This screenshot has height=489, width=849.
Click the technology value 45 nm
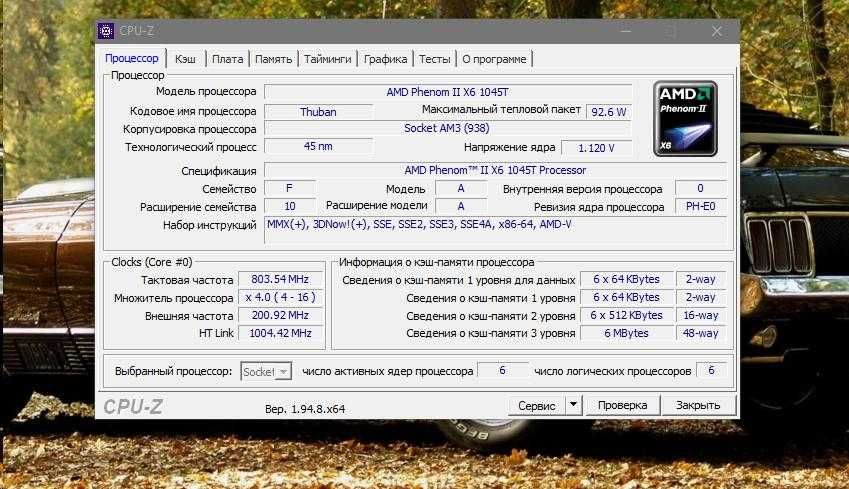[318, 146]
